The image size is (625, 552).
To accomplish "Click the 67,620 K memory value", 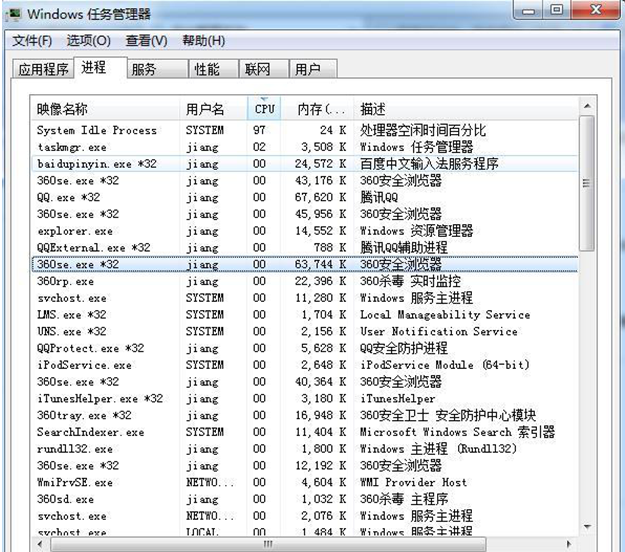I will [x=320, y=197].
